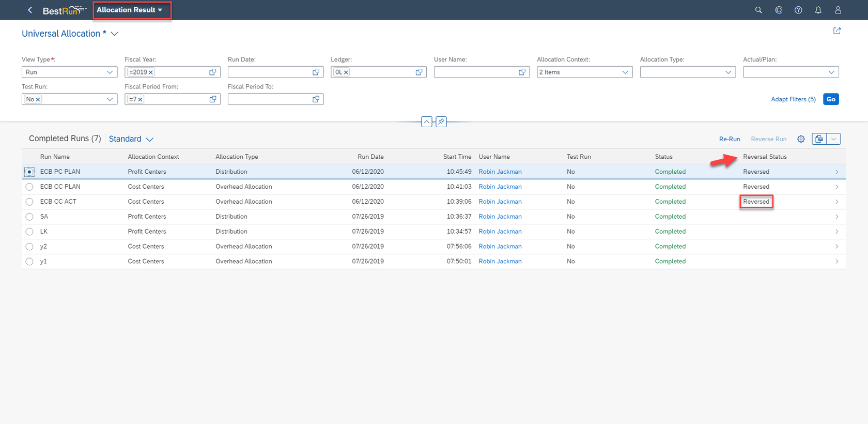Open value help for User Name

[522, 72]
